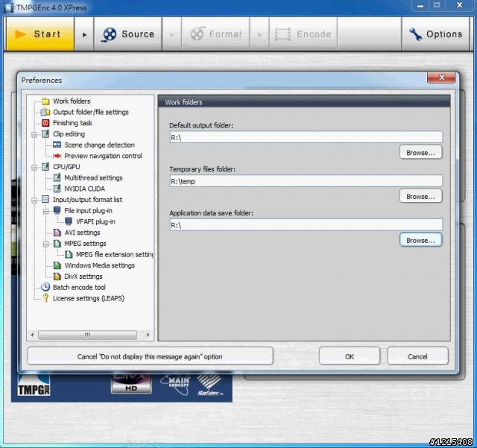Browse for application data save folder
This screenshot has height=448, width=477.
click(420, 240)
